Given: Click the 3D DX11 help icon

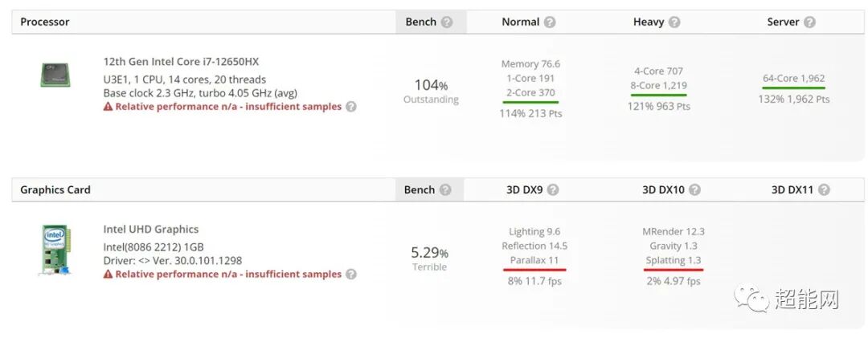Looking at the screenshot, I should (x=824, y=190).
